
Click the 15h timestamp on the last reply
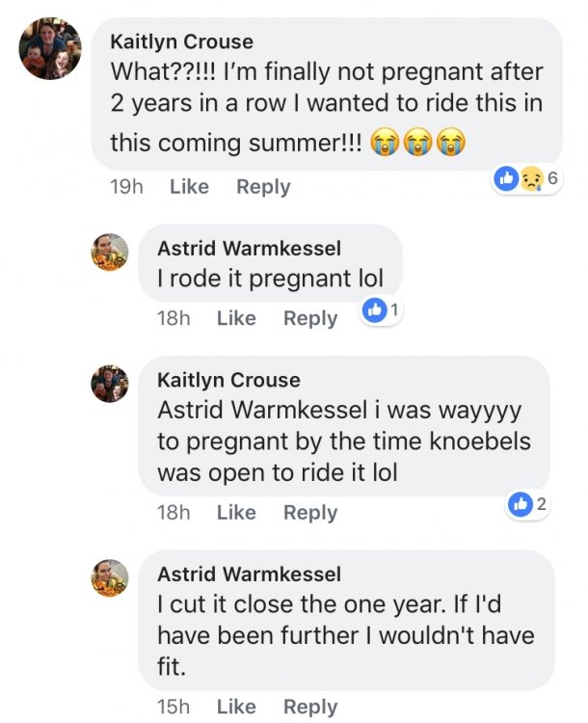point(174,707)
